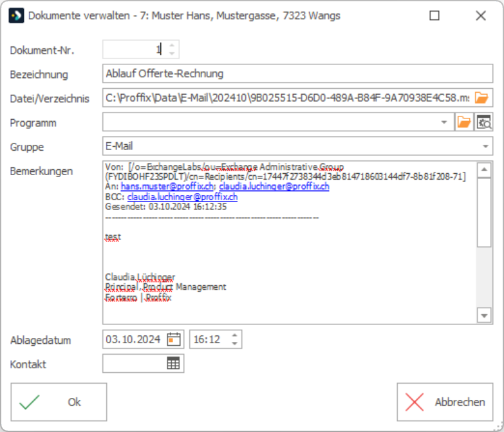
Task: Click the folder icon in Datei/Verzeichnis field
Action: point(481,98)
